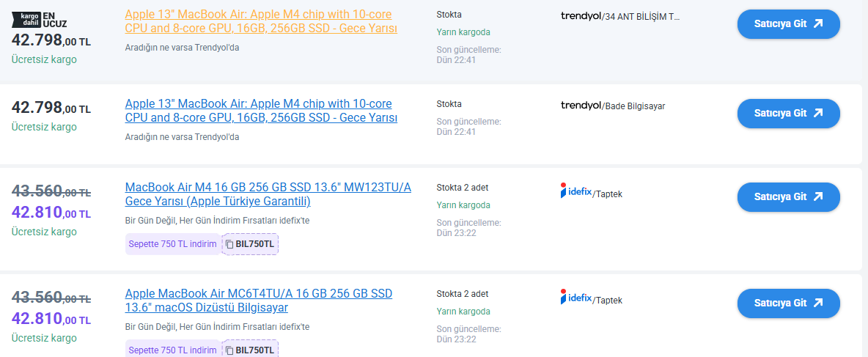Viewport: 868px width, 357px height.
Task: Open the 34 ANT BİLİŞİM listing's orange MacBook Air title
Action: point(261,21)
